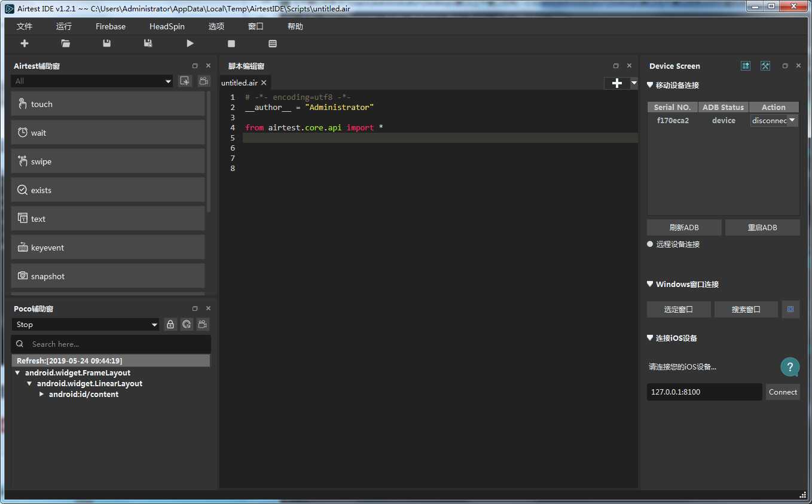
Task: Click the new script plus icon in toolbar
Action: [25, 44]
